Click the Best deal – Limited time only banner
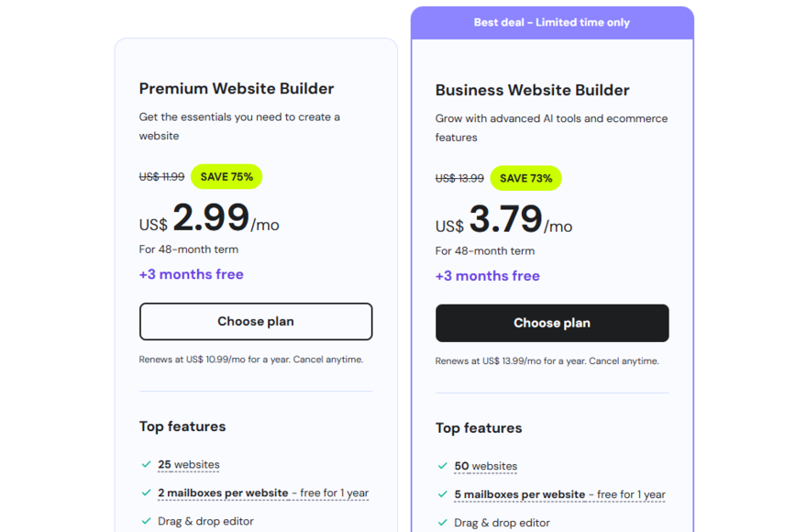Image resolution: width=807 pixels, height=532 pixels. 552,21
